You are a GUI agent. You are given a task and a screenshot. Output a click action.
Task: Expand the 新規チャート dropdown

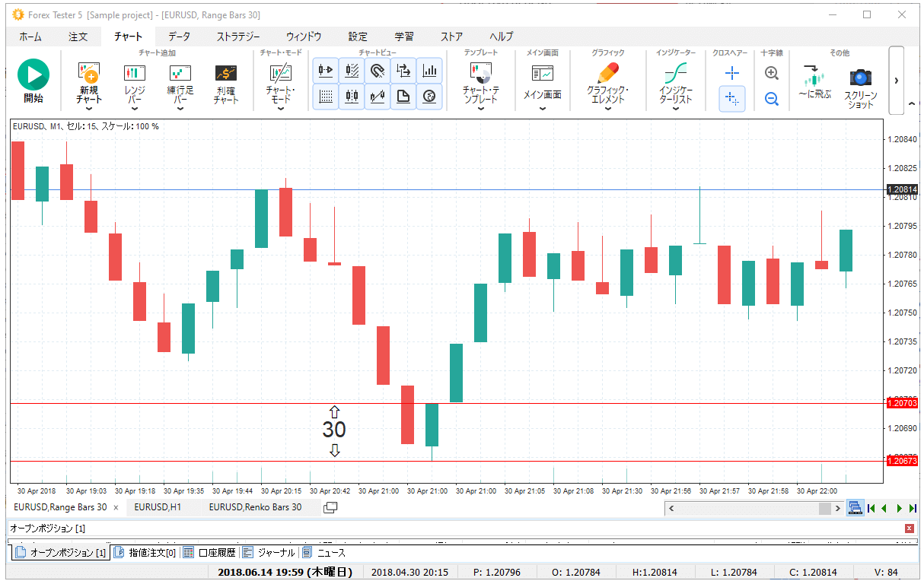pos(88,109)
